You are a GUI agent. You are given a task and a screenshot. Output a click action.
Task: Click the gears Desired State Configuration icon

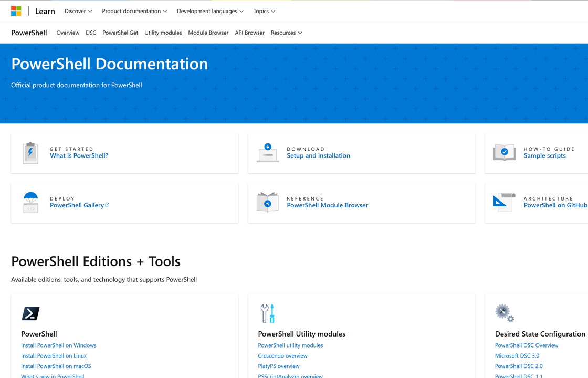(x=505, y=313)
